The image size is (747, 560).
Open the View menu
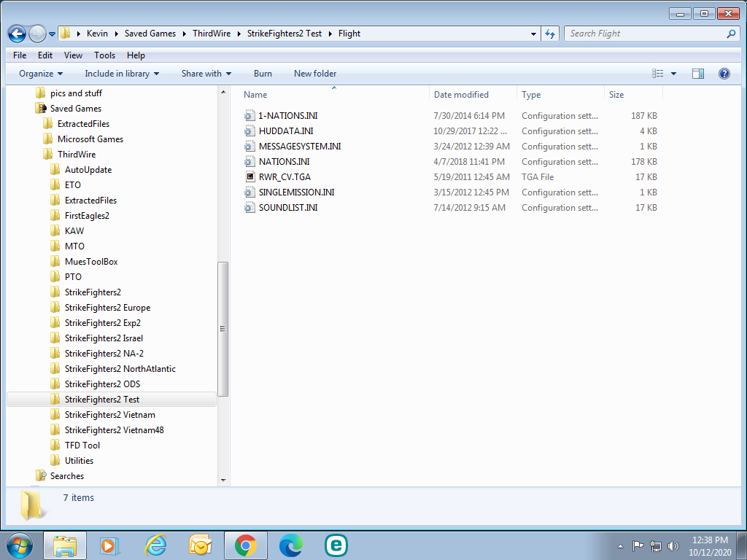click(73, 55)
